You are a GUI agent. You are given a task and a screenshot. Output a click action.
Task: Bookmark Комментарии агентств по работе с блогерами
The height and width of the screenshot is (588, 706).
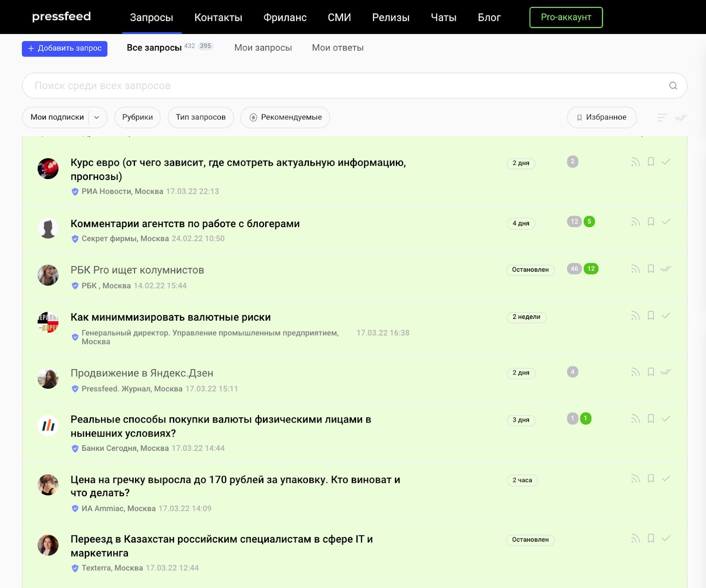pyautogui.click(x=651, y=222)
